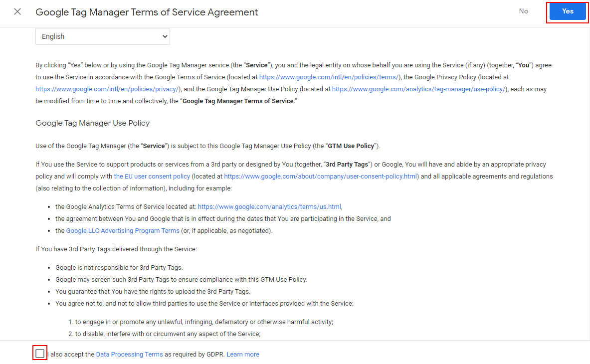Visit the Google policies/privacy URL
The width and height of the screenshot is (590, 364).
107,89
